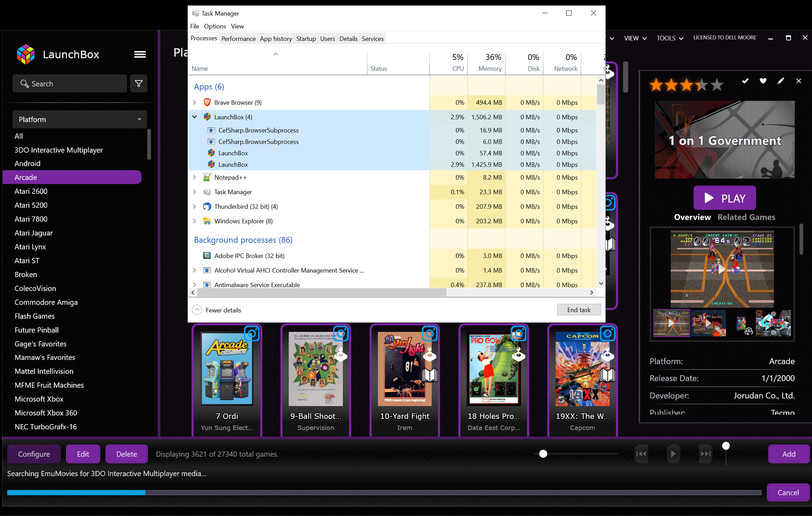The height and width of the screenshot is (516, 812).
Task: Open the Task Manager View menu
Action: [237, 26]
